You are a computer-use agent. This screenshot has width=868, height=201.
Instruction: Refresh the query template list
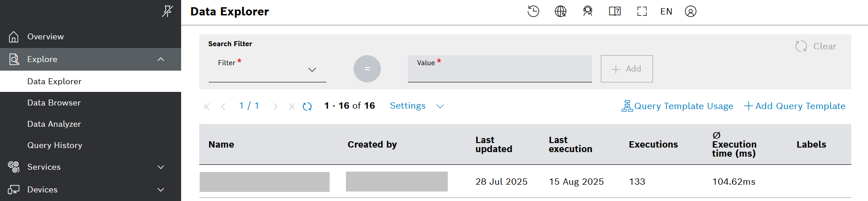[307, 106]
